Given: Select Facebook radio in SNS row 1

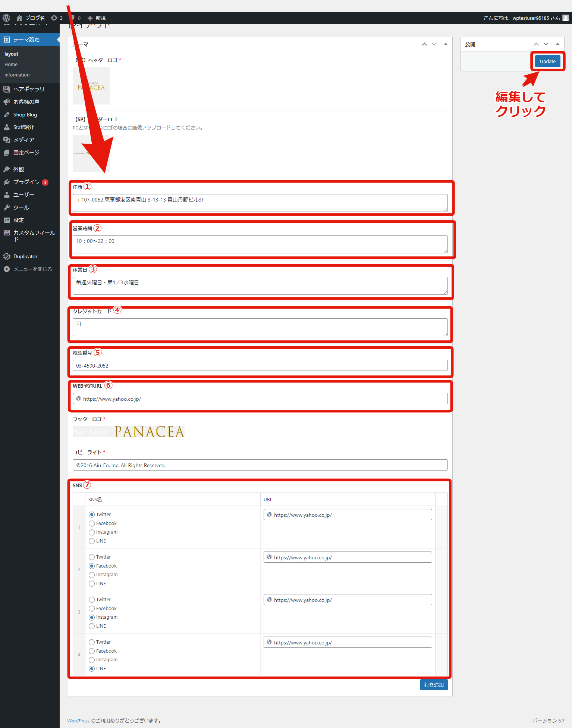Looking at the screenshot, I should (92, 524).
